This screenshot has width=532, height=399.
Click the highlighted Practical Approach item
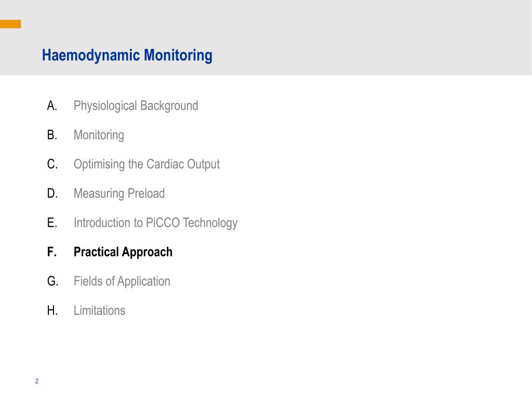pyautogui.click(x=123, y=252)
